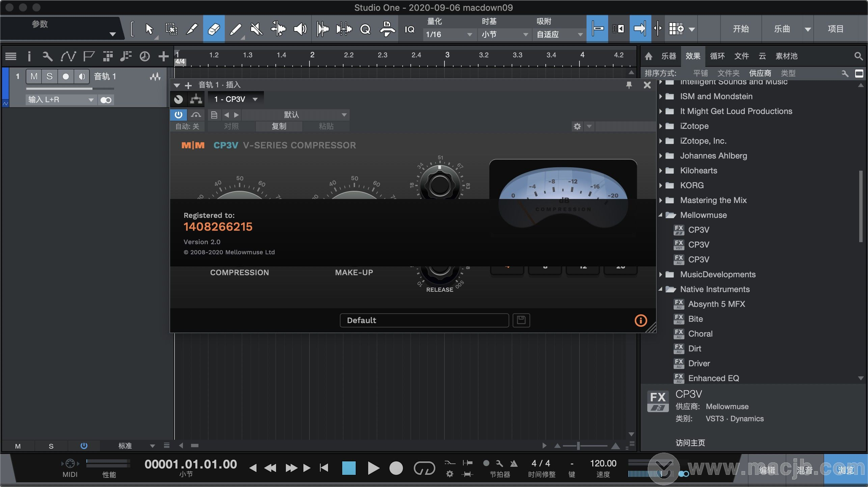This screenshot has width=868, height=487.
Task: Save the CP3V preset with disk icon
Action: 521,320
